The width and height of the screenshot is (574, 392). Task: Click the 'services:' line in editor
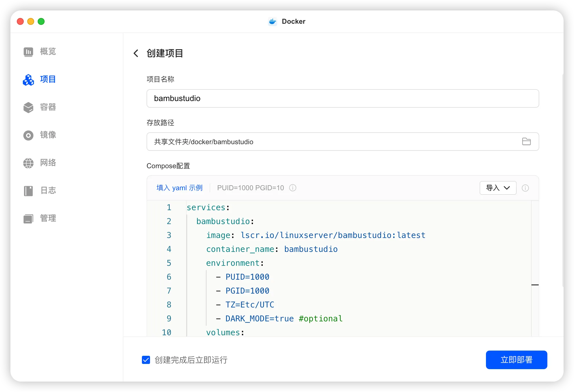pyautogui.click(x=208, y=208)
